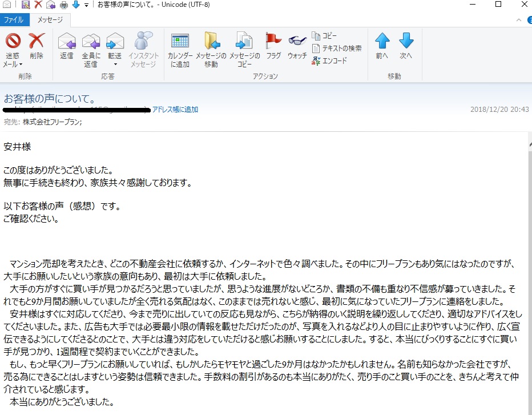The image size is (532, 415).
Task: Mark message as junk with 迷惑メール icon
Action: pyautogui.click(x=13, y=41)
